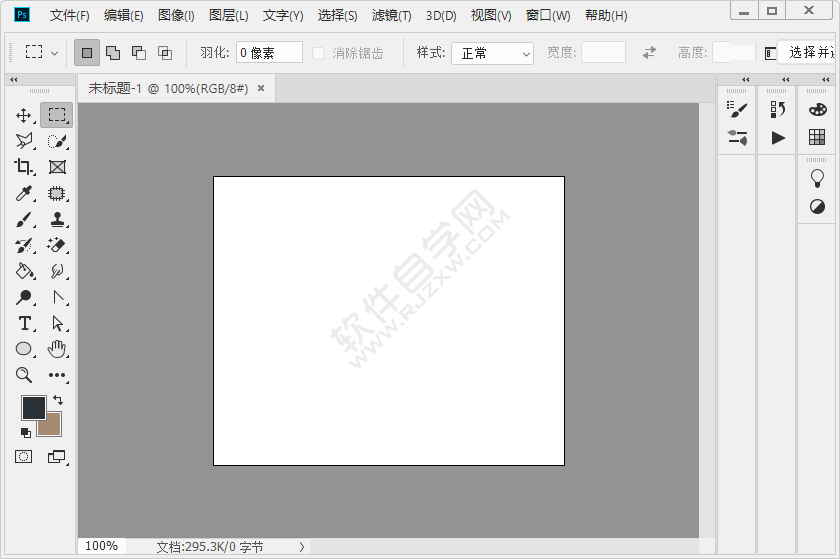Reset to default foreground and background colors
This screenshot has width=840, height=559.
pyautogui.click(x=25, y=433)
